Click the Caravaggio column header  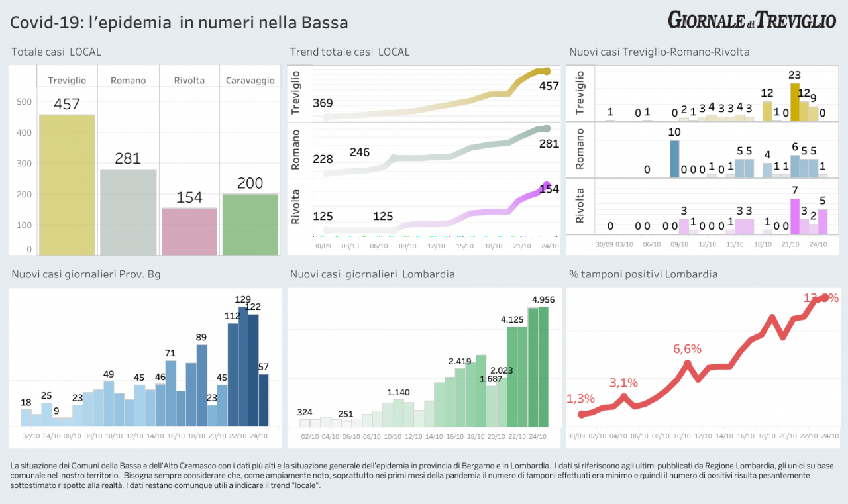tap(250, 80)
